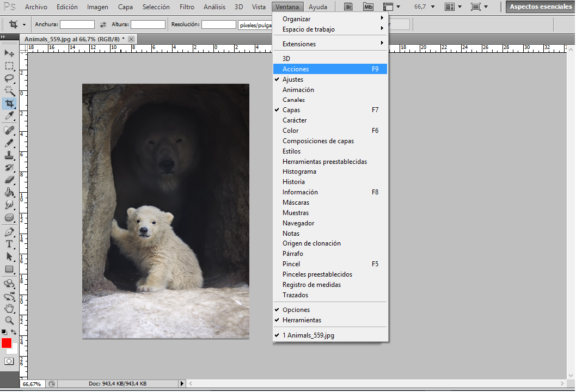Image resolution: width=576 pixels, height=392 pixels.
Task: Choose Pinceles preestablecidos from the menu
Action: tap(330, 274)
